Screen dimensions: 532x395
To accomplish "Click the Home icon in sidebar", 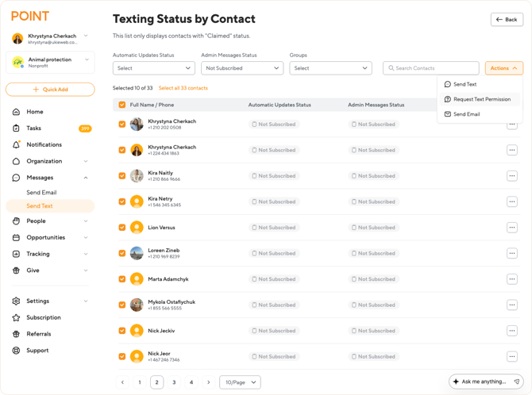I will (16, 112).
